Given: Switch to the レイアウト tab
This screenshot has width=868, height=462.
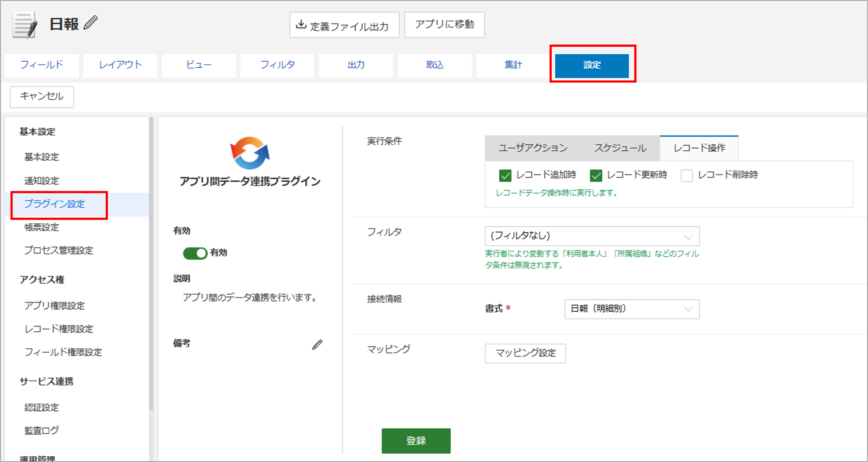Looking at the screenshot, I should coord(120,65).
